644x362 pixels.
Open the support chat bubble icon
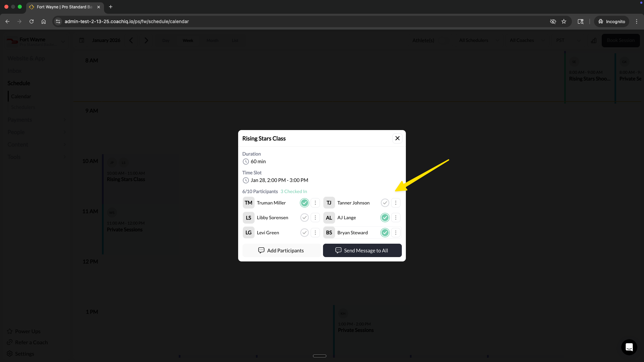(629, 347)
